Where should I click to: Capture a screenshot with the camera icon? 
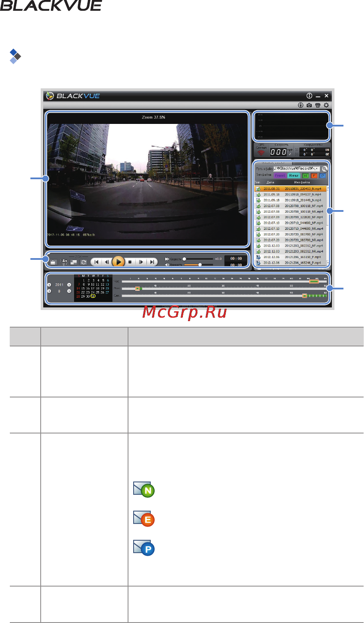coord(309,105)
